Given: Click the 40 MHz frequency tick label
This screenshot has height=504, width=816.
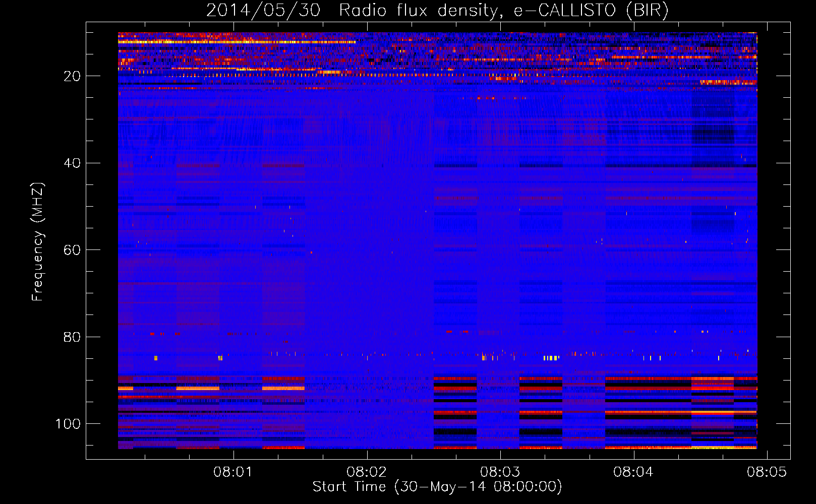Looking at the screenshot, I should [x=72, y=163].
